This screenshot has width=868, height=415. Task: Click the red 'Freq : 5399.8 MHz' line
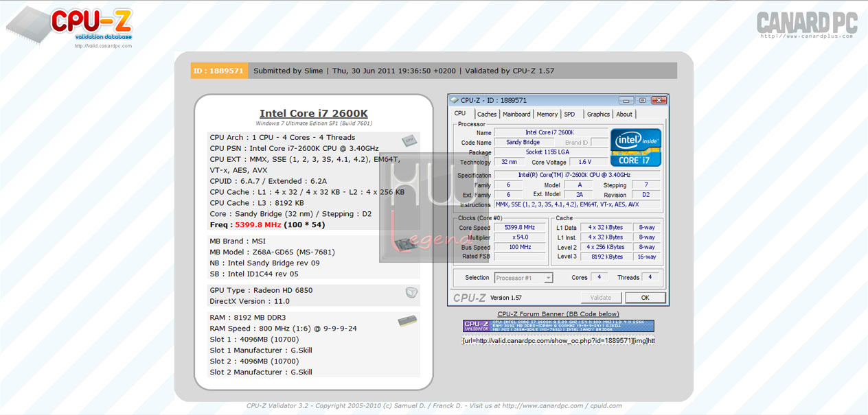click(267, 225)
